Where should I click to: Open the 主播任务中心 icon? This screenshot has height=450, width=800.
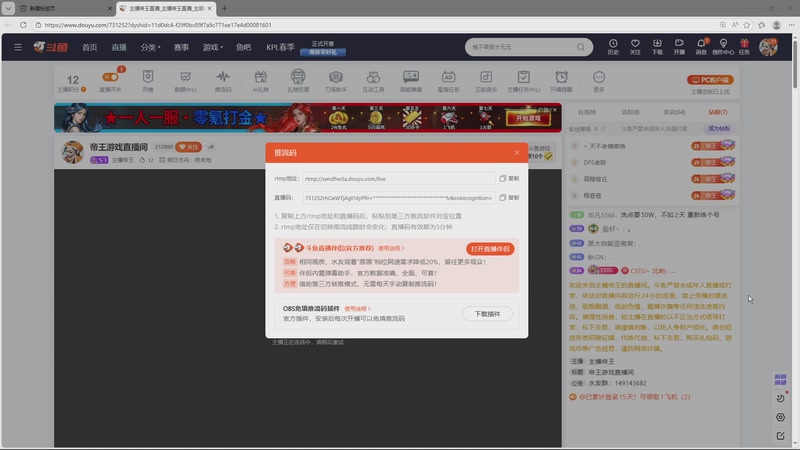(523, 81)
